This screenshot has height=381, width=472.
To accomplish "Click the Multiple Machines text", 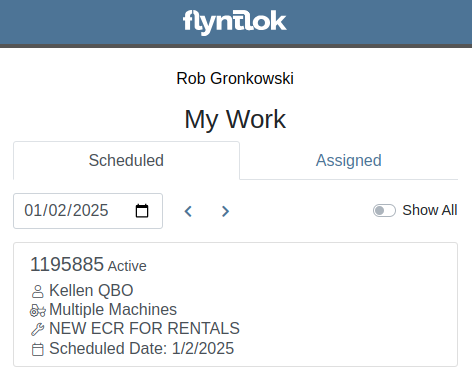I will [x=113, y=310].
